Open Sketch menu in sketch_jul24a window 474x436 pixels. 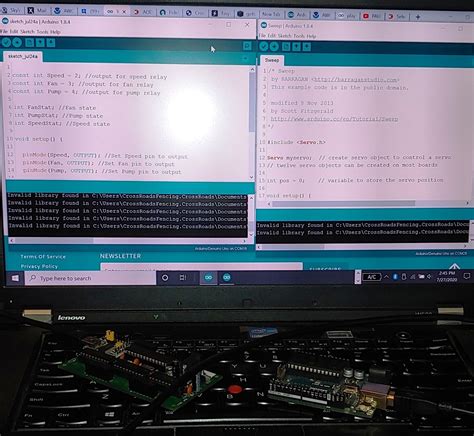27,32
